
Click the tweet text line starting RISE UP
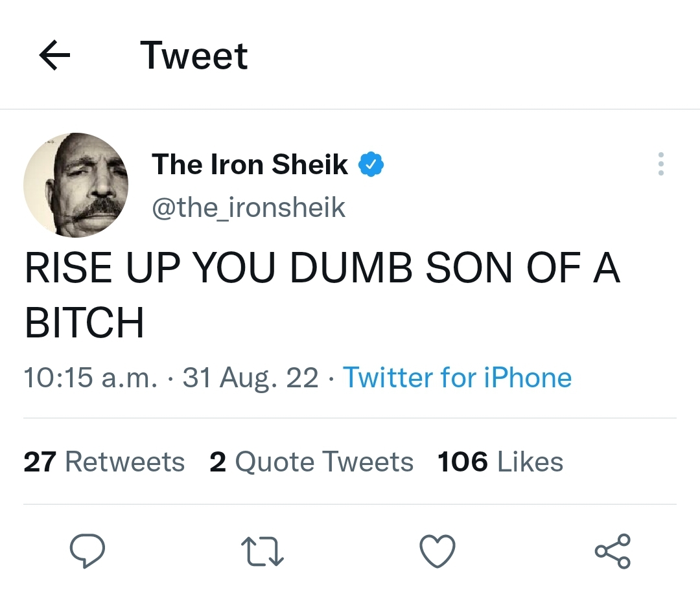322,269
